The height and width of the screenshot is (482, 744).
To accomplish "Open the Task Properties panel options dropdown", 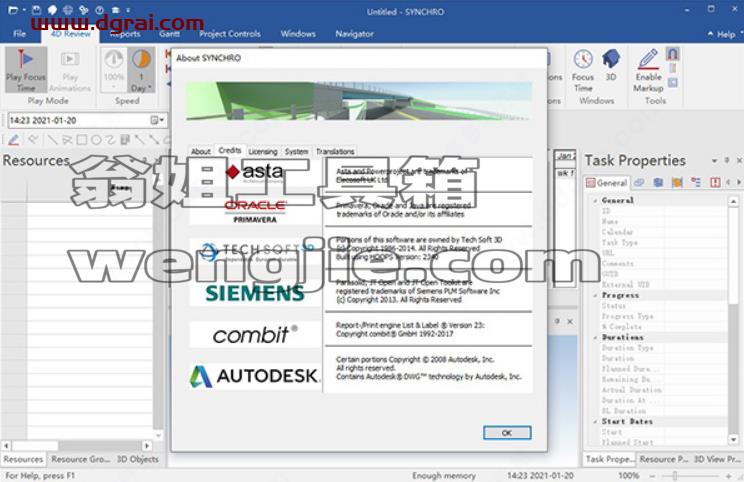I will point(714,161).
